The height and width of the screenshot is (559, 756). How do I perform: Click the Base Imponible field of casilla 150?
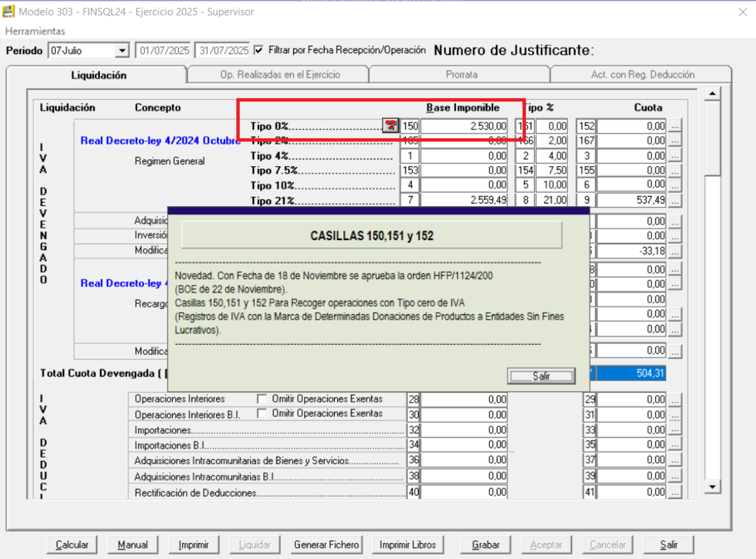coord(464,126)
